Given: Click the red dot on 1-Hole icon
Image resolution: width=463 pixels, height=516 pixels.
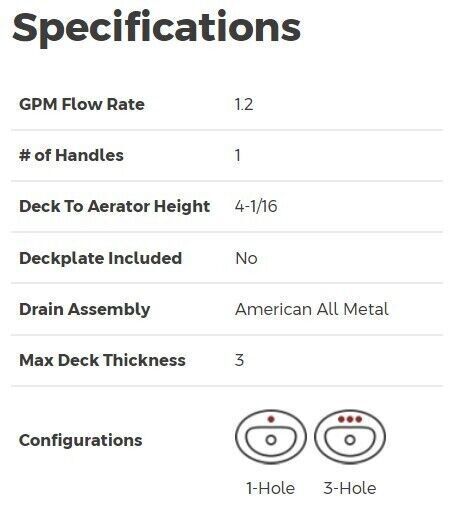Looking at the screenshot, I should click(x=271, y=419).
